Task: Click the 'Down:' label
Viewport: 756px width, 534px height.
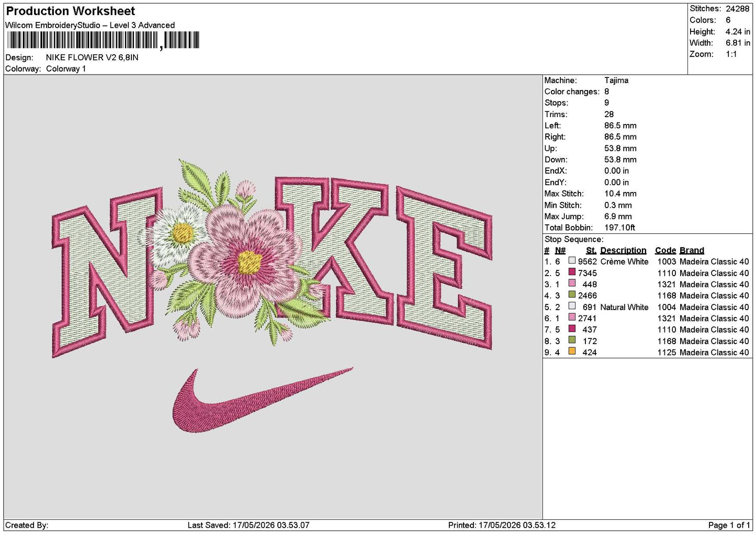Action: coord(556,160)
